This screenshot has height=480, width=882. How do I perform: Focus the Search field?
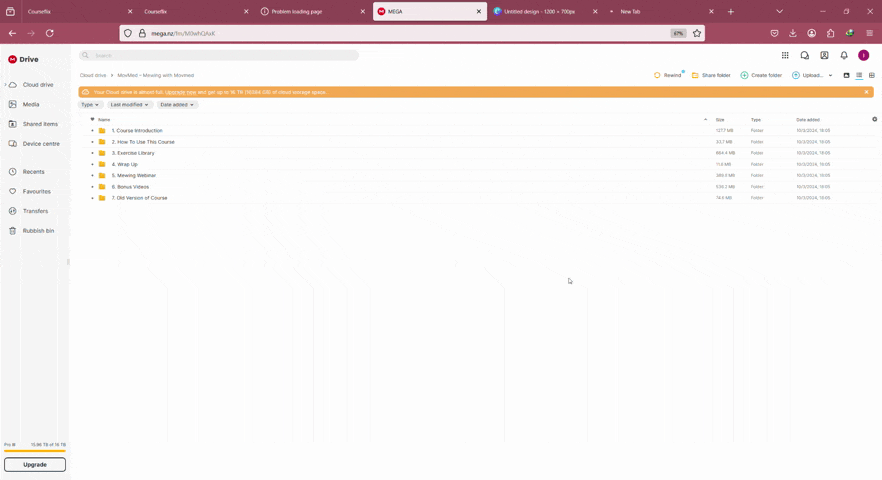pyautogui.click(x=219, y=55)
